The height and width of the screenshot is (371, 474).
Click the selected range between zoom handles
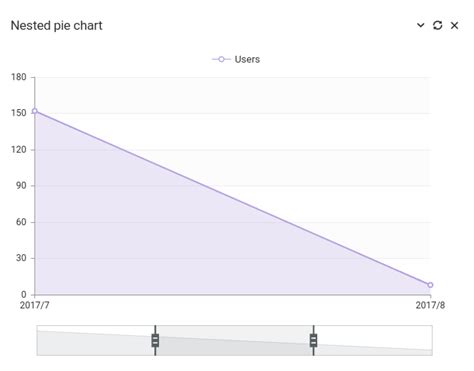click(234, 340)
